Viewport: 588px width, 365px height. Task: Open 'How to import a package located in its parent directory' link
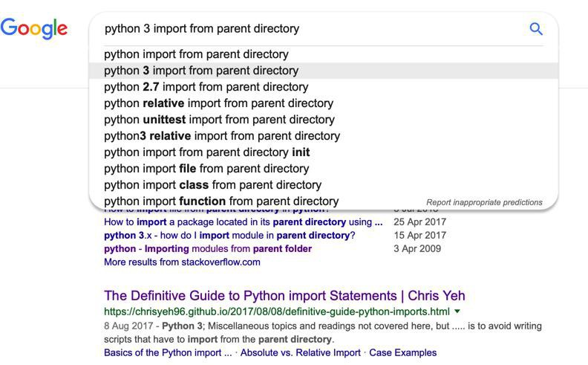pyautogui.click(x=243, y=222)
